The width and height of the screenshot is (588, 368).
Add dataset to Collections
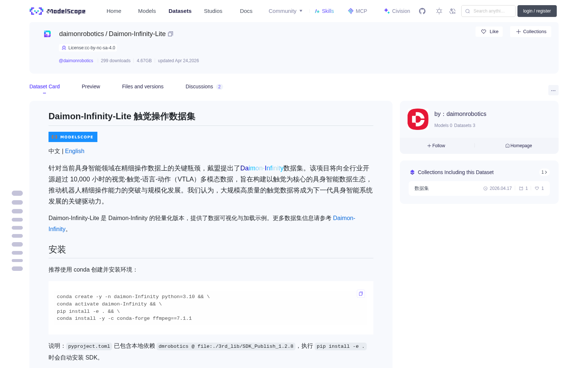point(531,32)
